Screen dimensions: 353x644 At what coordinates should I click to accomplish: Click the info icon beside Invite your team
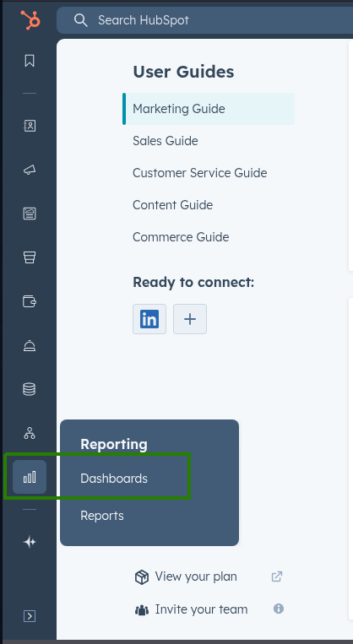coord(279,609)
